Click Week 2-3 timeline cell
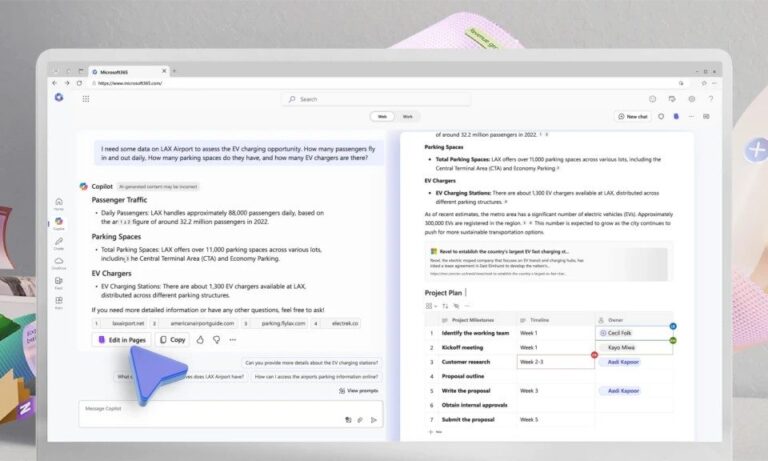The height and width of the screenshot is (461, 768). pyautogui.click(x=555, y=362)
